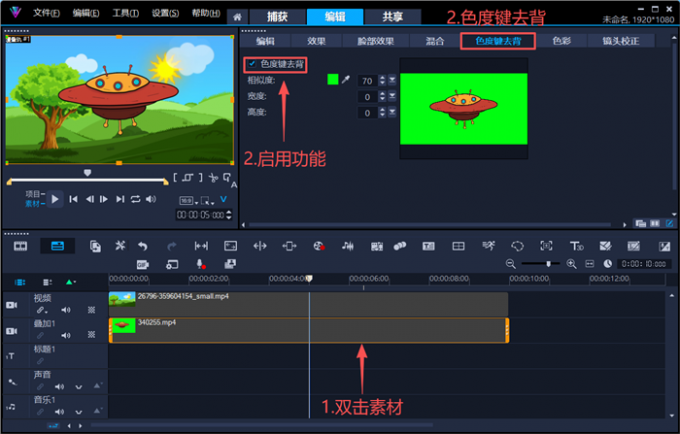Expand the 音乐1 track chevron
Screen dimensions: 680x434
point(78,411)
